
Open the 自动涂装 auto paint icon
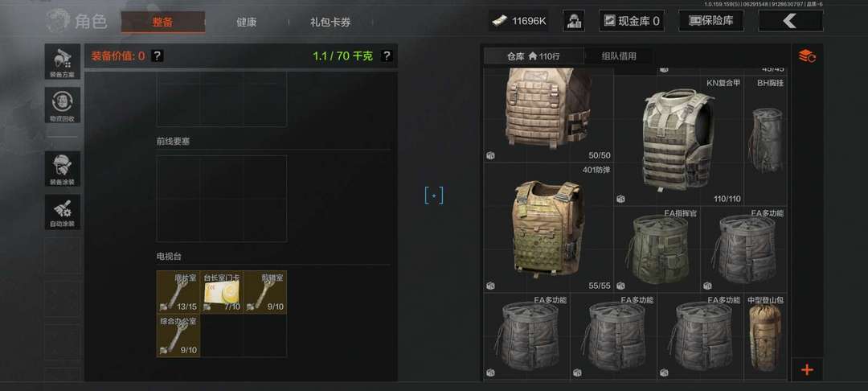63,212
